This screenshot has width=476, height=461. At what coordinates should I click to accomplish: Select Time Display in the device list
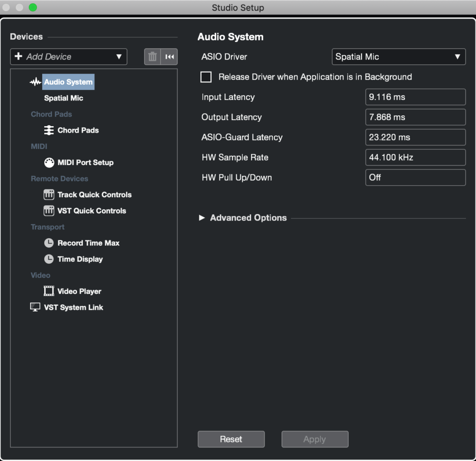(80, 259)
